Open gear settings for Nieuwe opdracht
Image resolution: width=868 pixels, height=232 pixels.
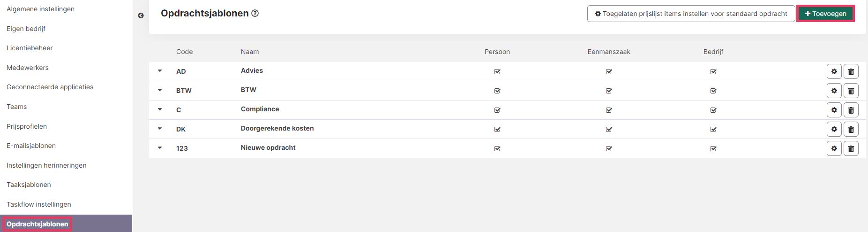[834, 148]
